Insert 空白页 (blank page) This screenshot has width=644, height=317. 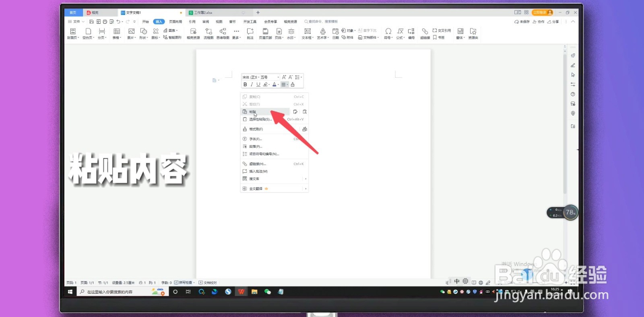click(88, 34)
